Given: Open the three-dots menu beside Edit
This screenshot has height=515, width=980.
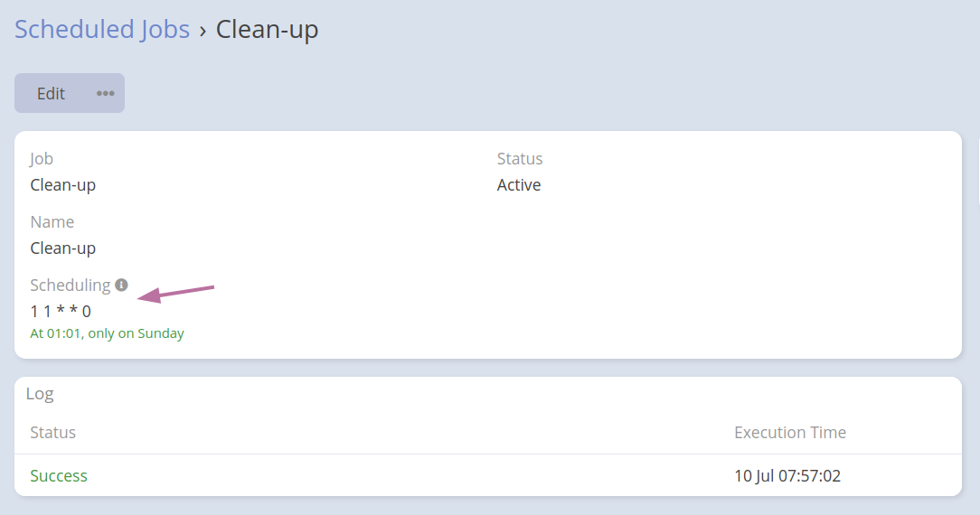Looking at the screenshot, I should click(106, 93).
